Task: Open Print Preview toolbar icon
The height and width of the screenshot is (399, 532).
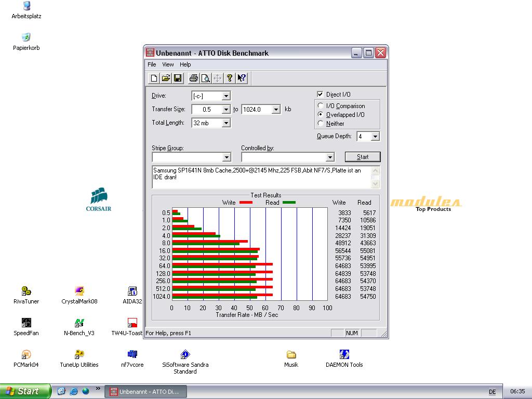Action: tap(205, 78)
